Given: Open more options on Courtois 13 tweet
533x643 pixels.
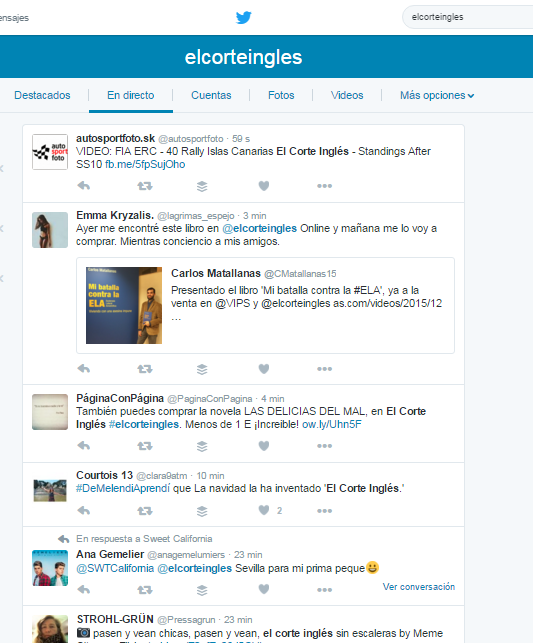Looking at the screenshot, I should 324,511.
